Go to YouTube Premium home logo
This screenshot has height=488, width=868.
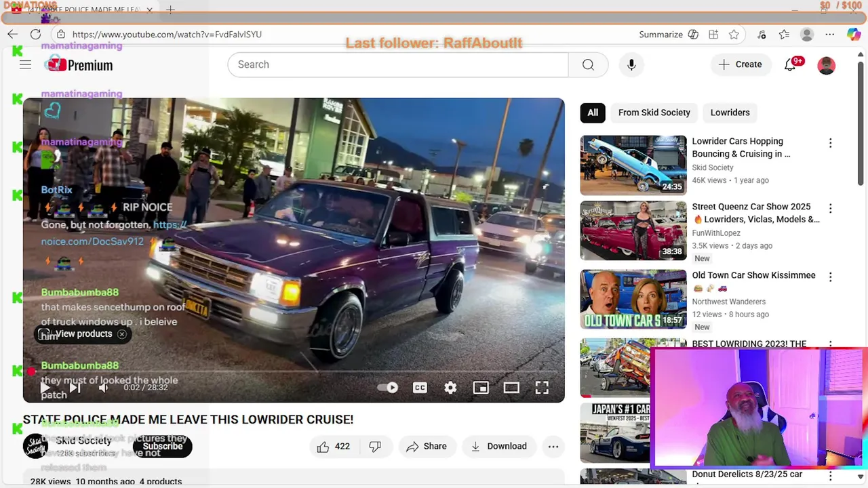tap(78, 65)
